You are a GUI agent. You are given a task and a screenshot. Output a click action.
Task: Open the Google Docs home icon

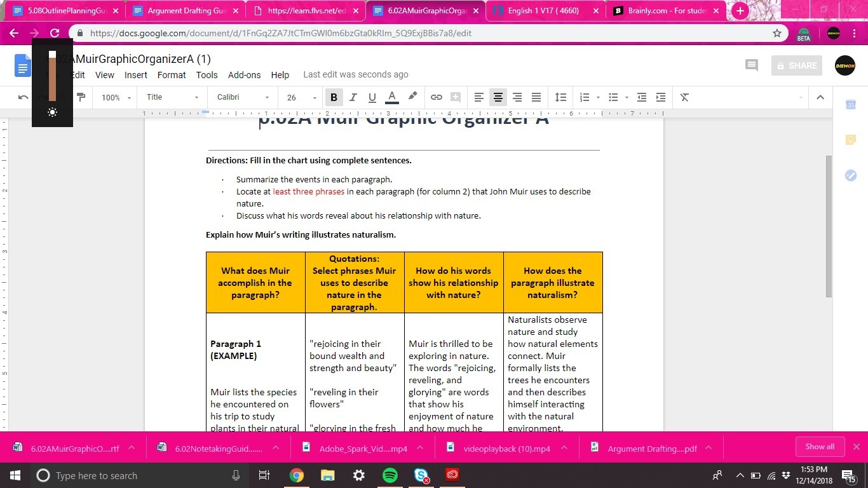tap(23, 65)
